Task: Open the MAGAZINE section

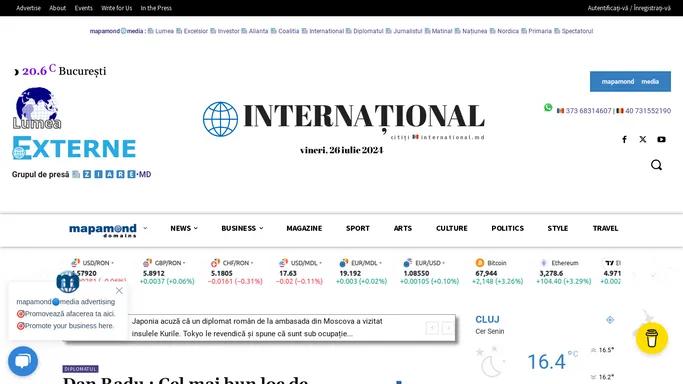Action: (304, 228)
